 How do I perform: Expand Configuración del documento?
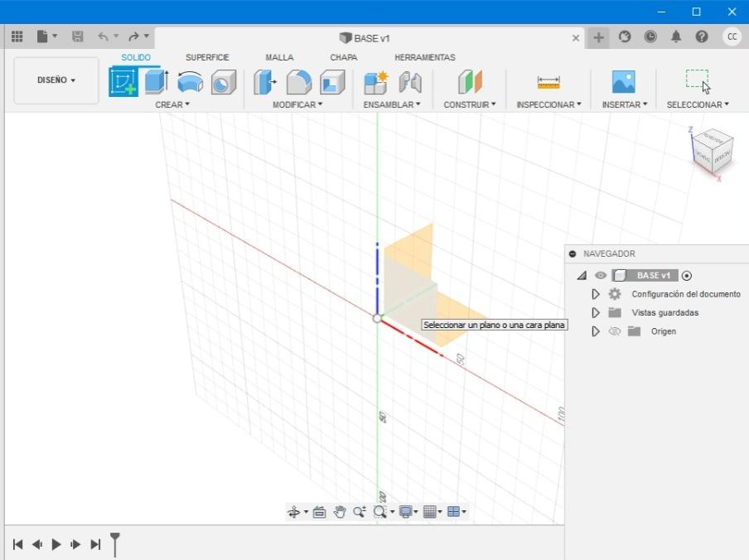click(x=595, y=294)
